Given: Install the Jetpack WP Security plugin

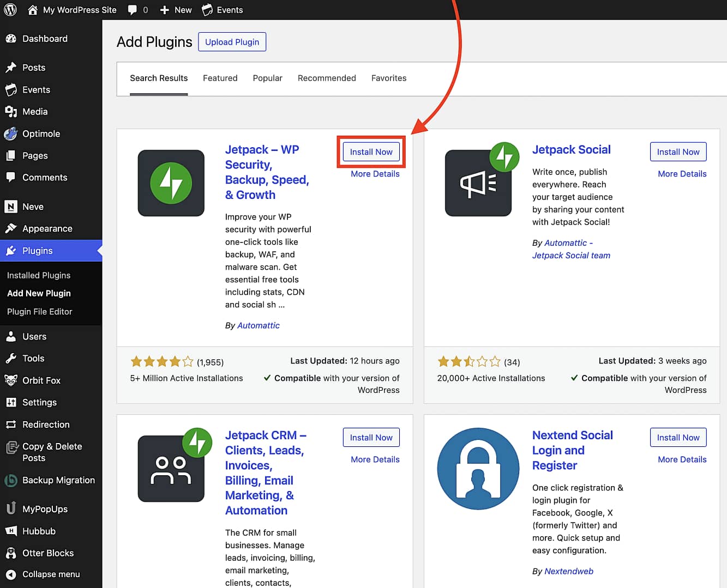Looking at the screenshot, I should 371,152.
